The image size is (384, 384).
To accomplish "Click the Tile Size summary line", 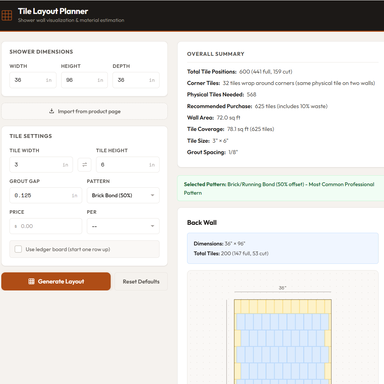I will pos(207,141).
